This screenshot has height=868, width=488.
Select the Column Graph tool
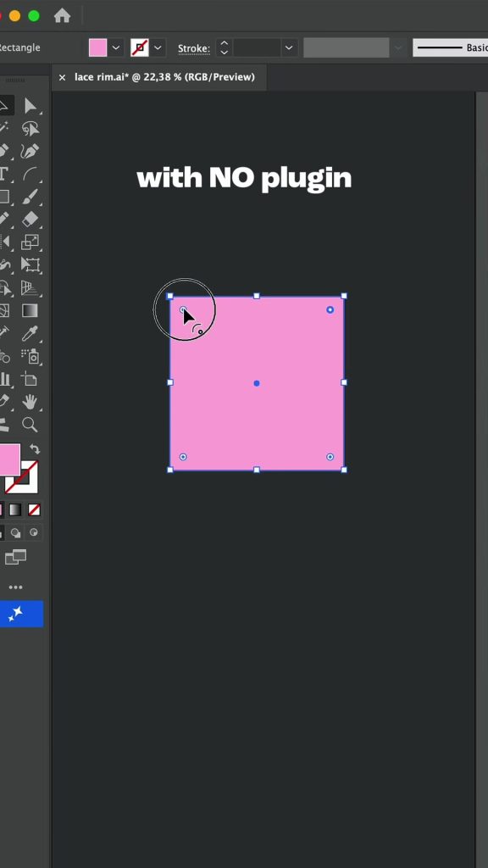[x=4, y=379]
